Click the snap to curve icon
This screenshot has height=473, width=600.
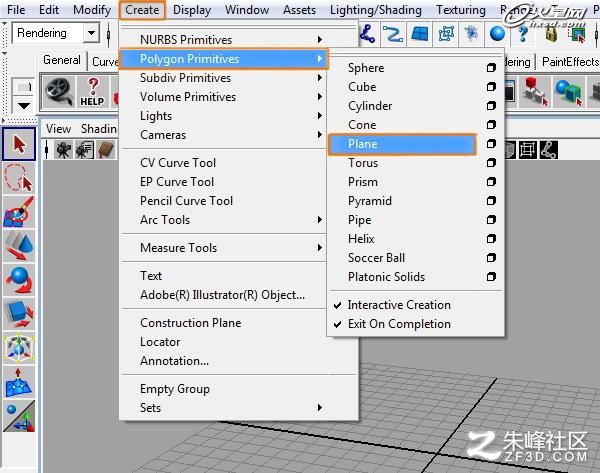coord(393,34)
